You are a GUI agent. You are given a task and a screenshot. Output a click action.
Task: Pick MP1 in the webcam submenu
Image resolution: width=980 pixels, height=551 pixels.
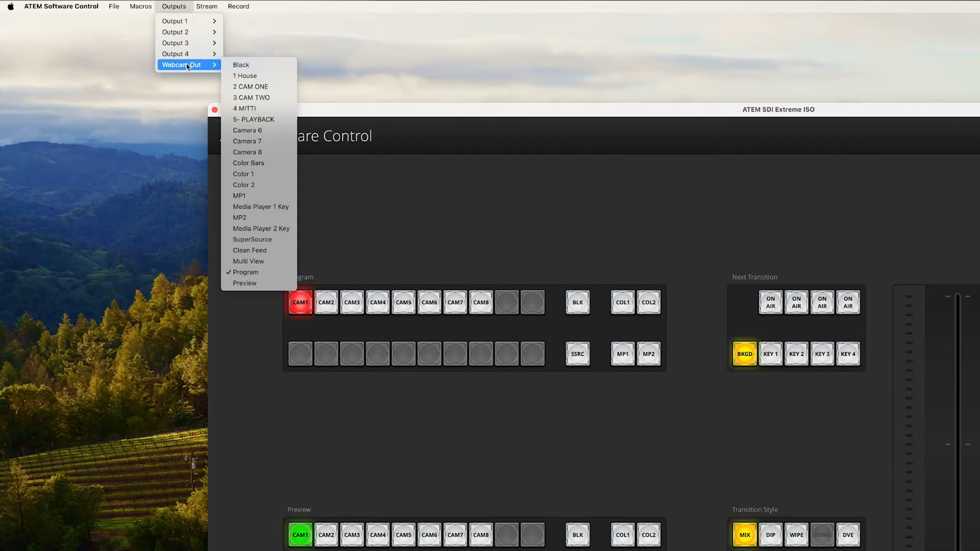click(259, 196)
